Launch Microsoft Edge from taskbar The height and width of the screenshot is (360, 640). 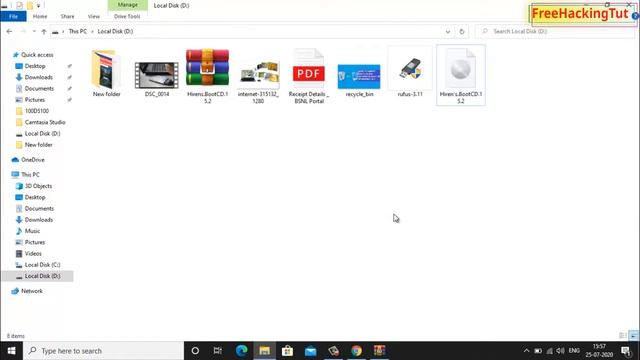tap(241, 351)
